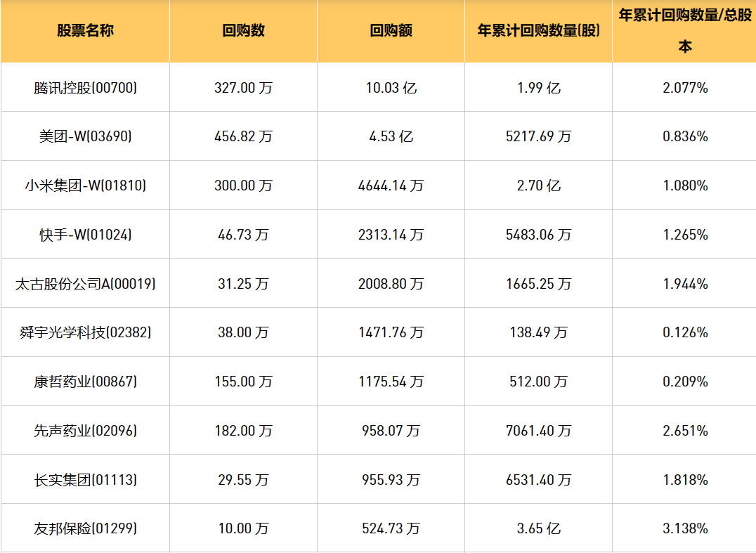Select 长实集团(01113) stock name
Image resolution: width=756 pixels, height=553 pixels.
85,480
